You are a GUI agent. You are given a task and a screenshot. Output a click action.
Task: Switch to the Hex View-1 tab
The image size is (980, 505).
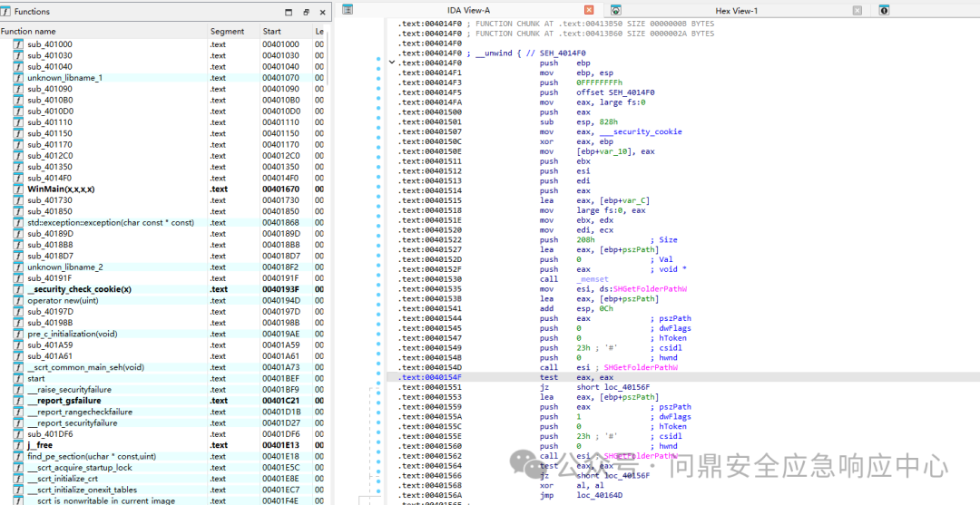[736, 11]
